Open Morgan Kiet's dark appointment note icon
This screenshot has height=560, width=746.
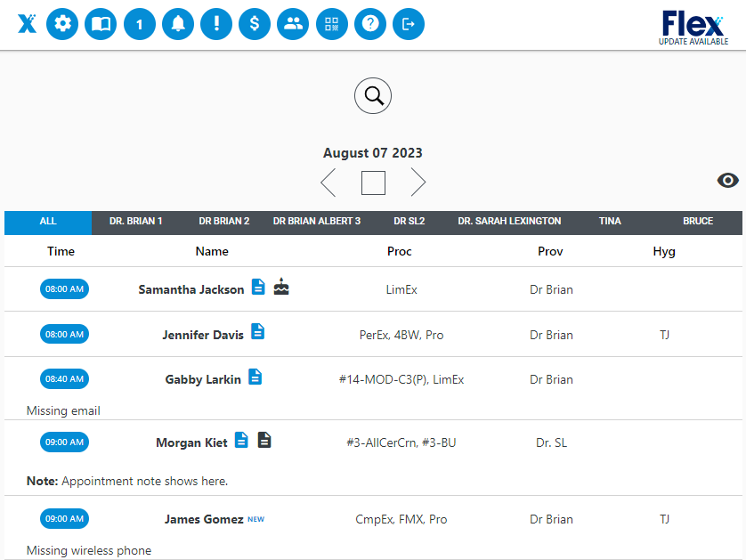pyautogui.click(x=265, y=439)
